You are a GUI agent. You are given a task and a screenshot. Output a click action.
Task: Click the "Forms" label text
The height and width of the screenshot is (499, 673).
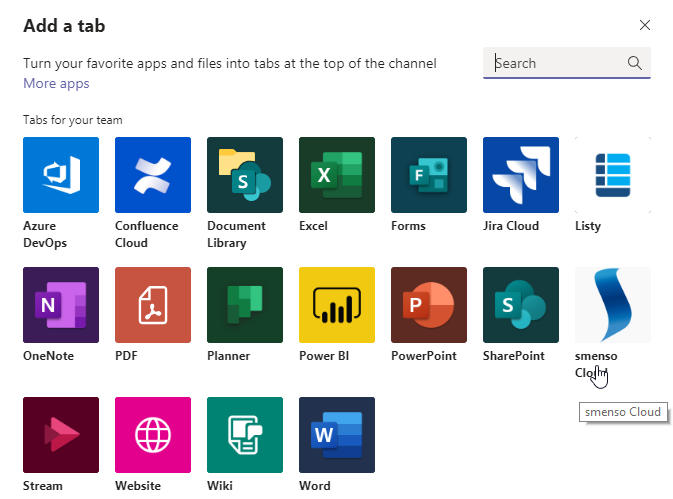(x=408, y=226)
